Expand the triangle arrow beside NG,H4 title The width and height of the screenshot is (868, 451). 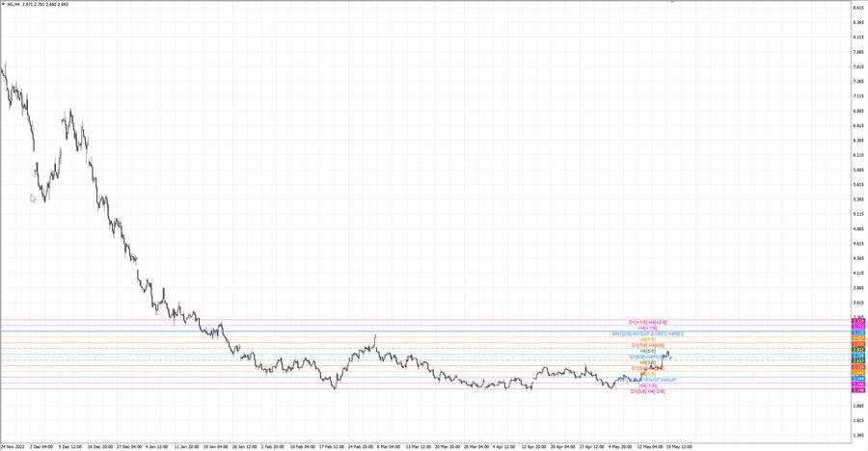click(x=3, y=4)
